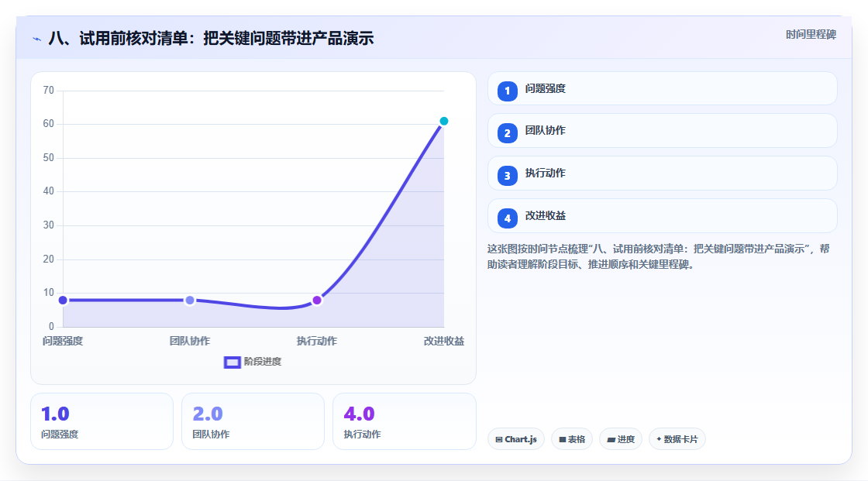
Task: Click the y-axis value 60
Action: click(49, 123)
